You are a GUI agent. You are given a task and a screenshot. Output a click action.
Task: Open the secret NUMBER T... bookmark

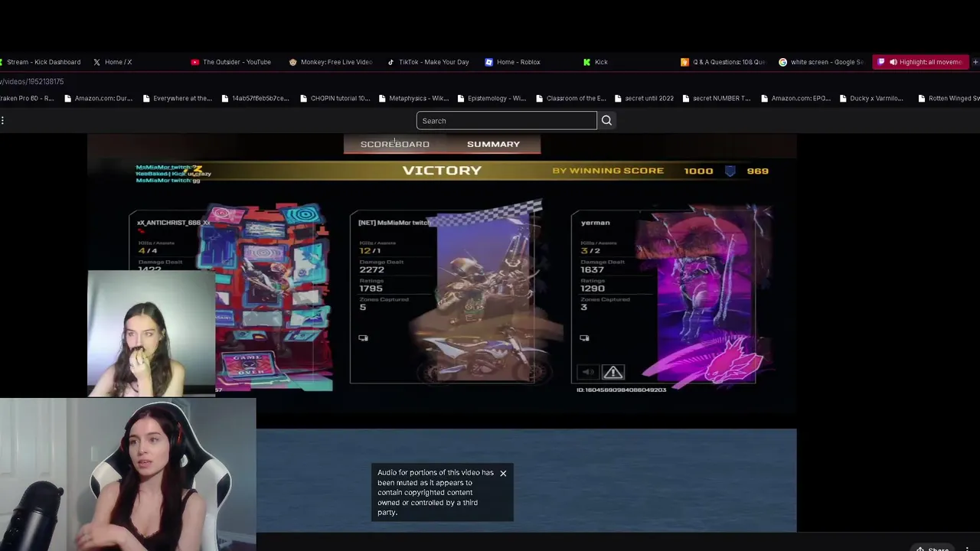pyautogui.click(x=717, y=98)
